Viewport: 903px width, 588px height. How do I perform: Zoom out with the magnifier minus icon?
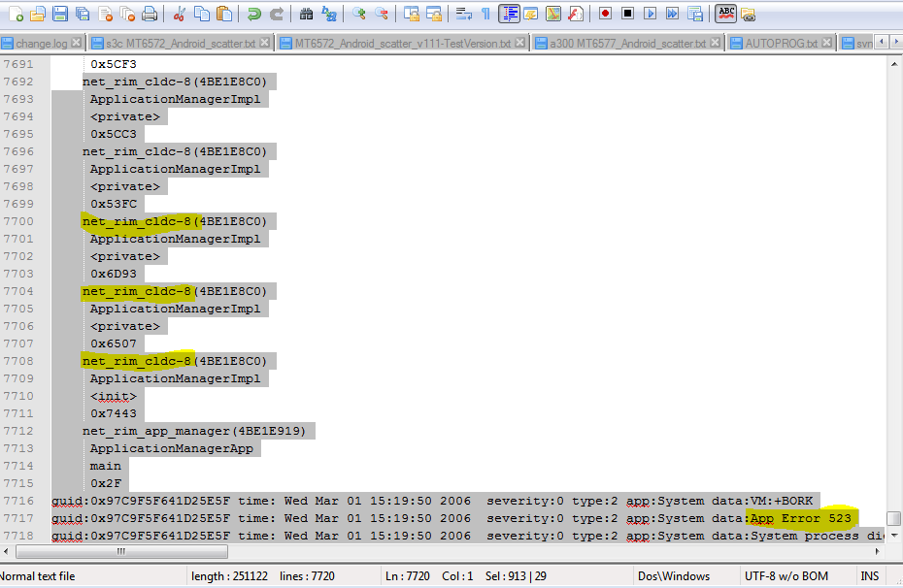382,14
